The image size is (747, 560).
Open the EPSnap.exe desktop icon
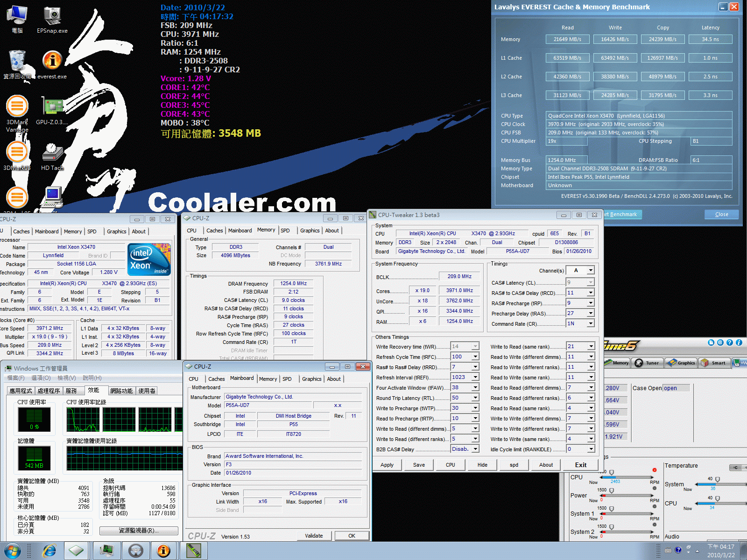pyautogui.click(x=52, y=20)
